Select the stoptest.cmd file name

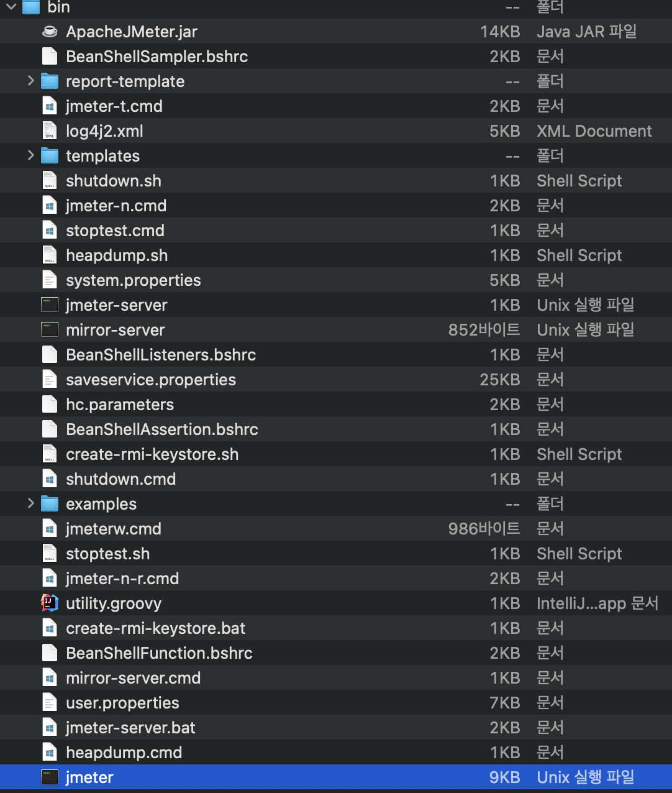click(x=116, y=231)
